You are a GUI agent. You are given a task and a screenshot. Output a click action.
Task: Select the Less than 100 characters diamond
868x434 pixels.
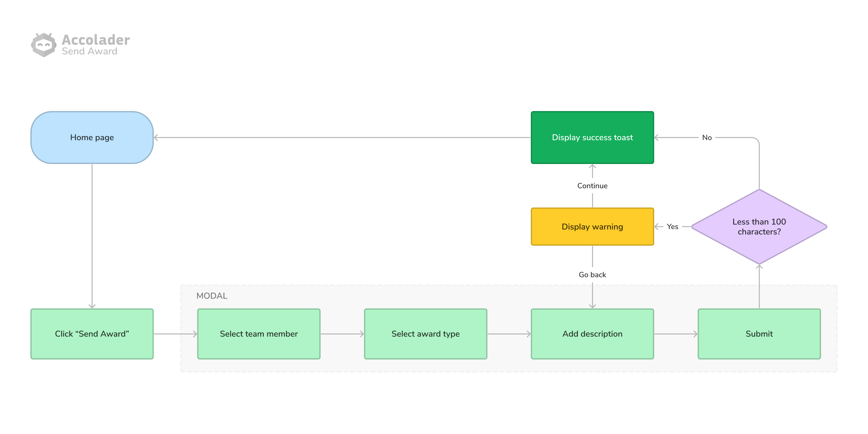click(x=759, y=226)
